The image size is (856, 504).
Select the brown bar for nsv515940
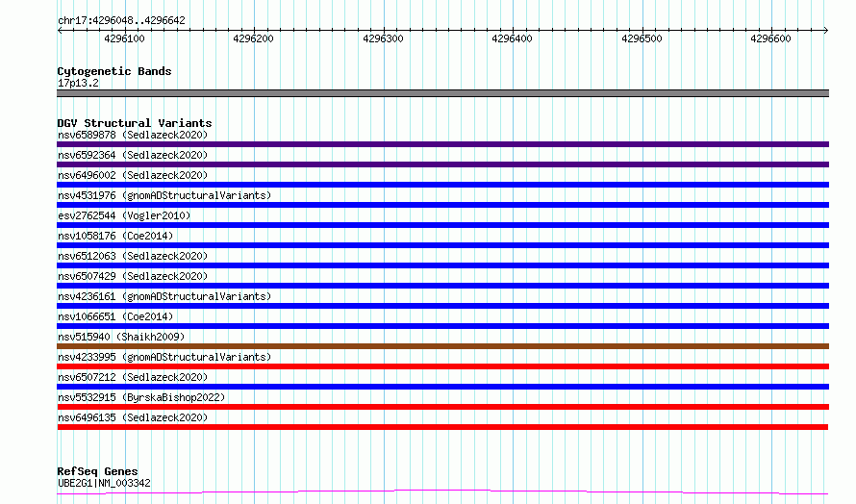click(442, 346)
